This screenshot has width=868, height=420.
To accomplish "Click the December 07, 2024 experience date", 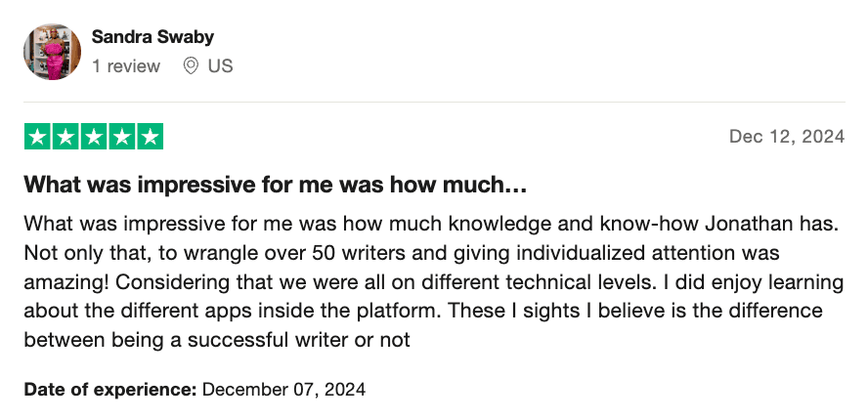I will pyautogui.click(x=283, y=389).
